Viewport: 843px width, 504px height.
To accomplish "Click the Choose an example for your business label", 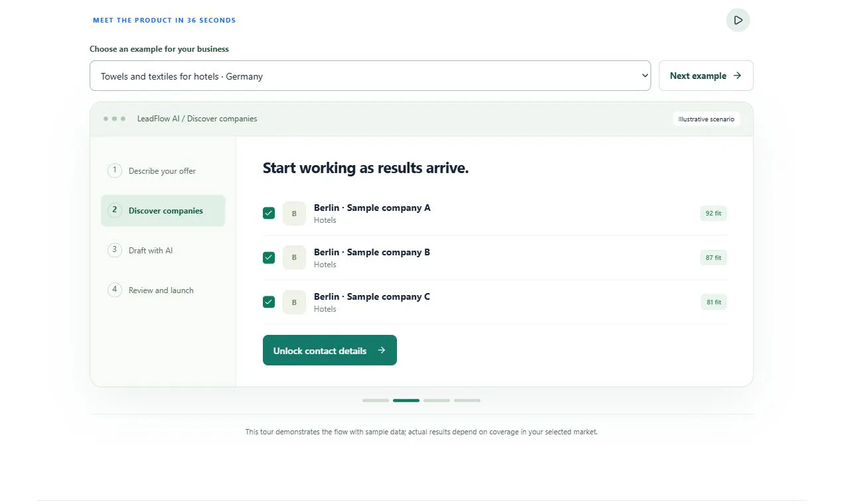I will (x=159, y=49).
